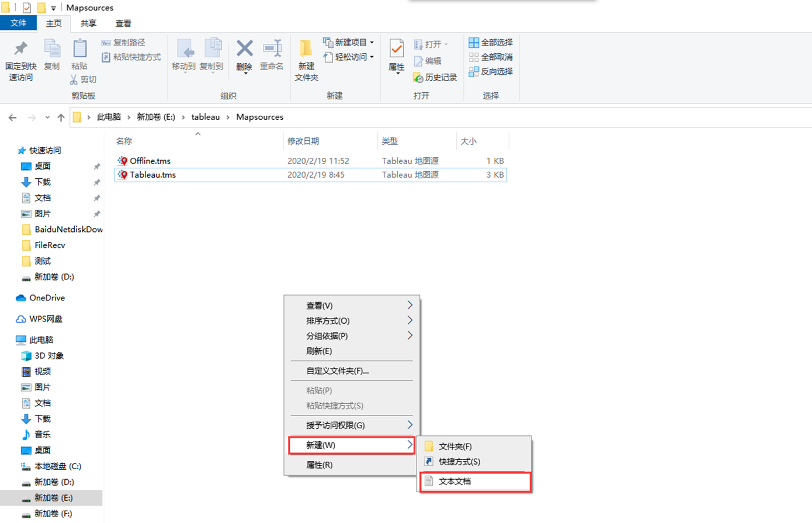Open the Easy Access (轻松访问) dropdown
This screenshot has height=523, width=812.
(x=349, y=57)
